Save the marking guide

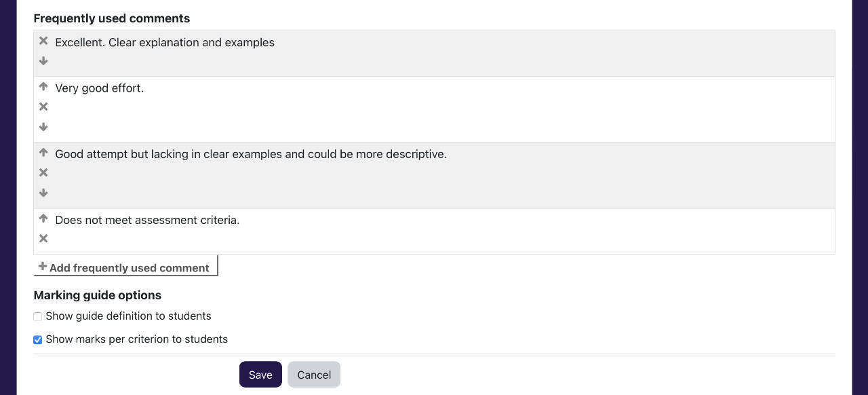[x=260, y=374]
